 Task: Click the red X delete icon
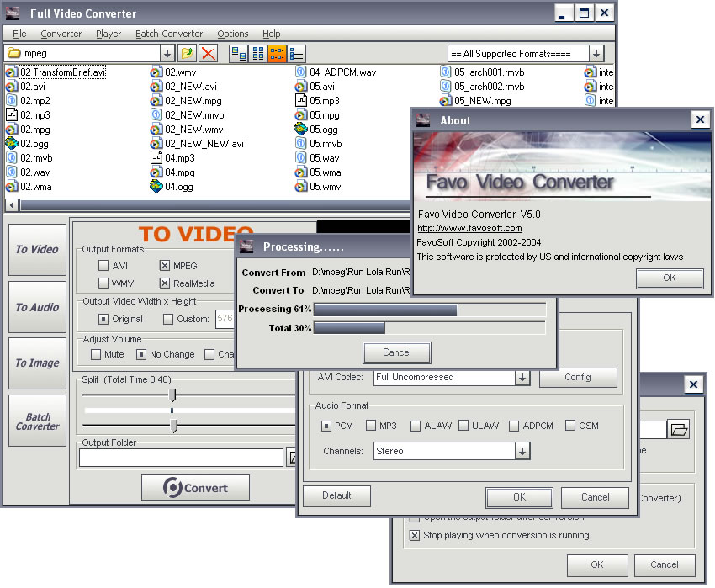click(209, 53)
